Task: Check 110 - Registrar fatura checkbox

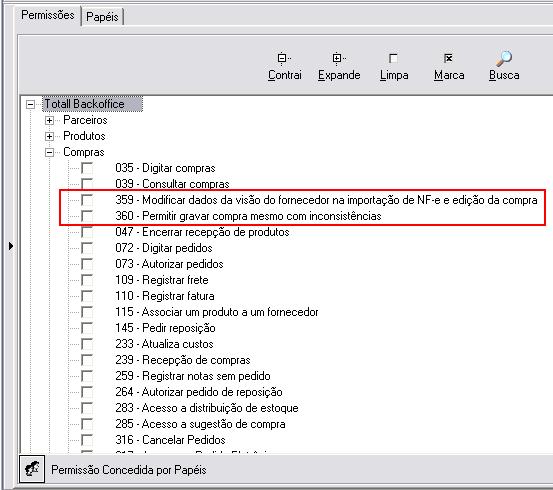Action: 87,296
